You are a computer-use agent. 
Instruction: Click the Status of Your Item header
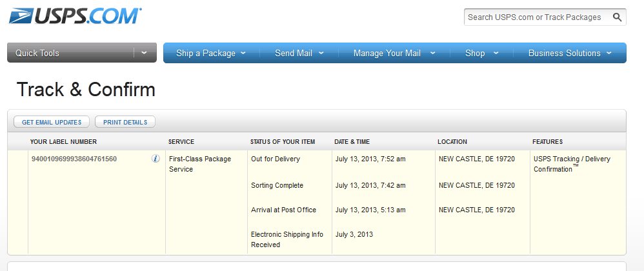(x=283, y=141)
